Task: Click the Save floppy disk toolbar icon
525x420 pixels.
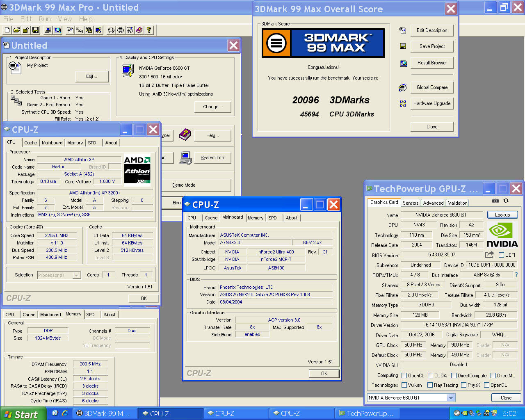Action: tap(35, 30)
